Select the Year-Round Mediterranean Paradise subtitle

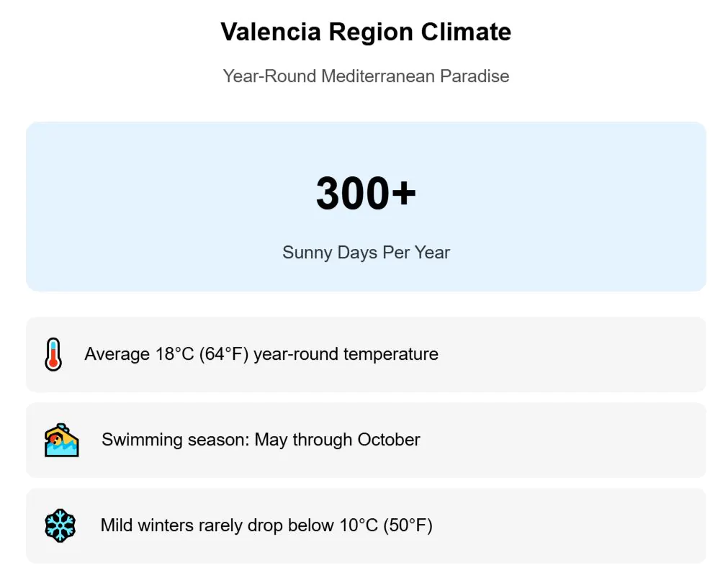point(366,76)
